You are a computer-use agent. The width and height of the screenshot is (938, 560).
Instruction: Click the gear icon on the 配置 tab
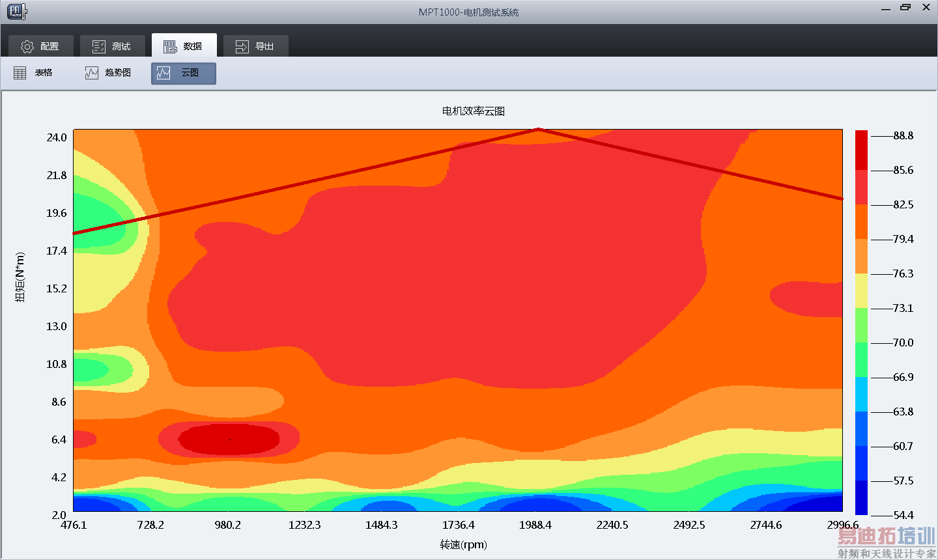(x=27, y=46)
